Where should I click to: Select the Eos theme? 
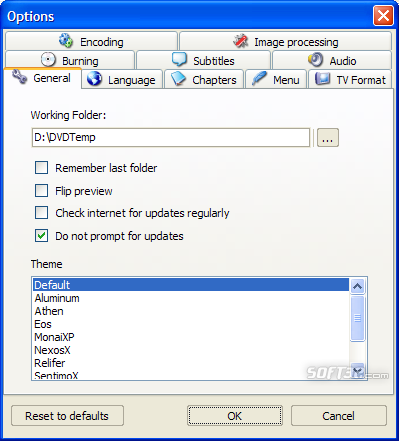(191, 324)
